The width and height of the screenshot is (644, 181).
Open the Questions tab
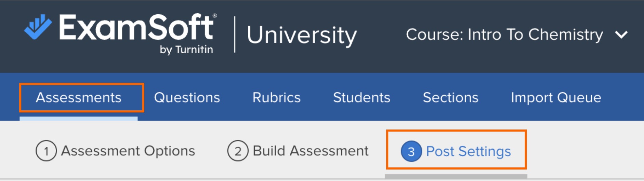187,98
